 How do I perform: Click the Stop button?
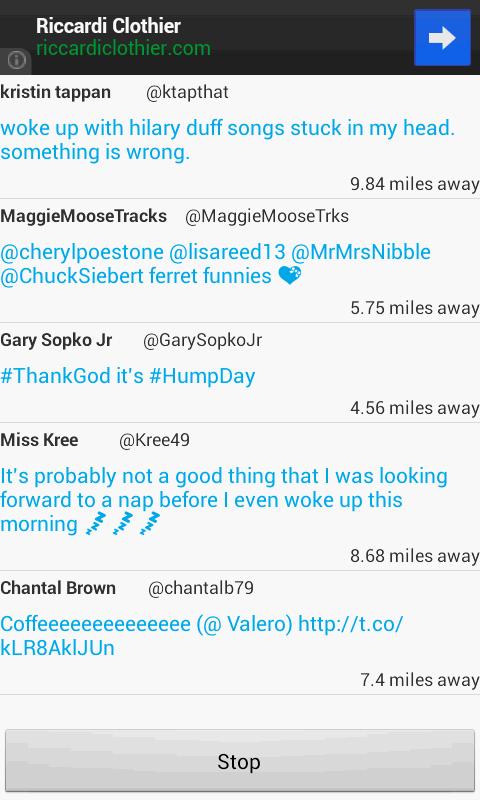coord(240,761)
